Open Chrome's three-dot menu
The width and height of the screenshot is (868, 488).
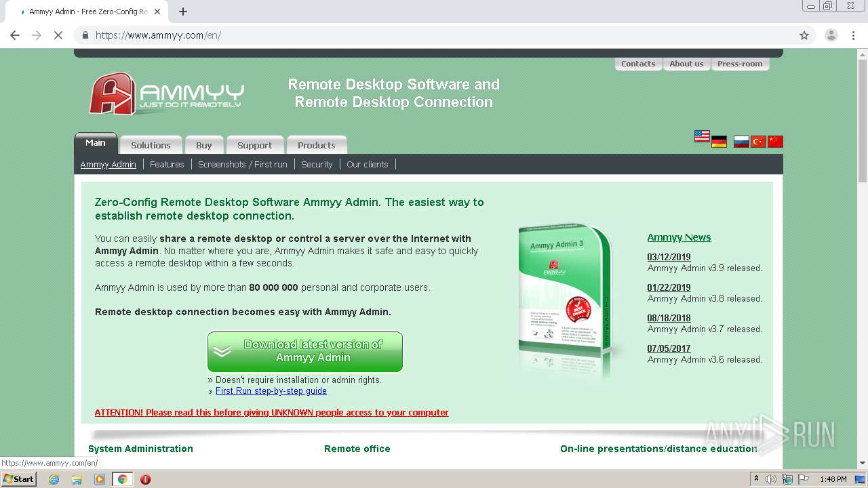click(853, 35)
